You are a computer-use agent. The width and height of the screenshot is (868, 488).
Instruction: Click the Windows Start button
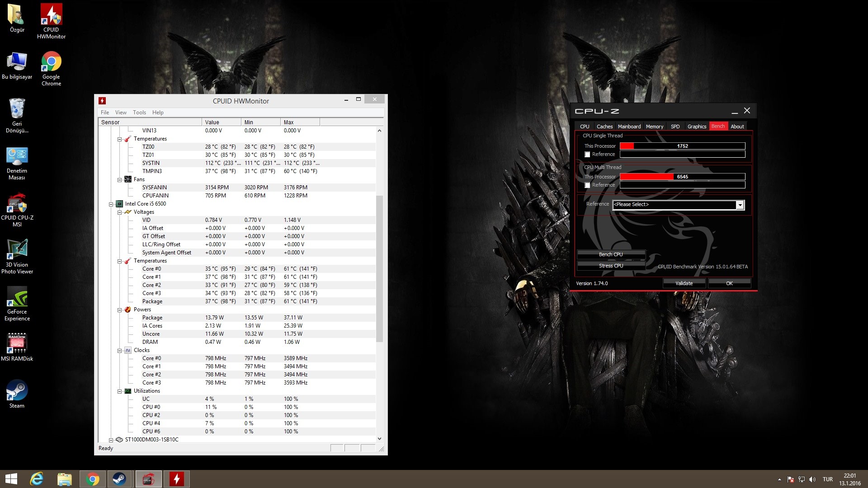coord(11,479)
